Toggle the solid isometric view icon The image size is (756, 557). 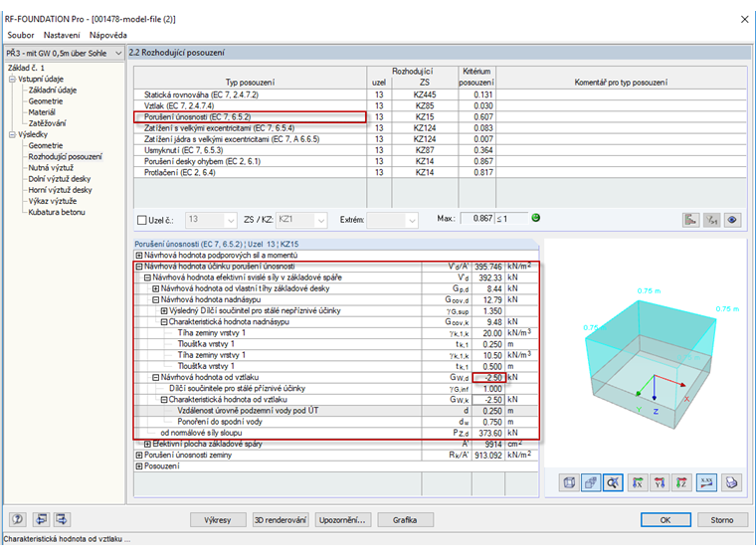click(x=591, y=482)
